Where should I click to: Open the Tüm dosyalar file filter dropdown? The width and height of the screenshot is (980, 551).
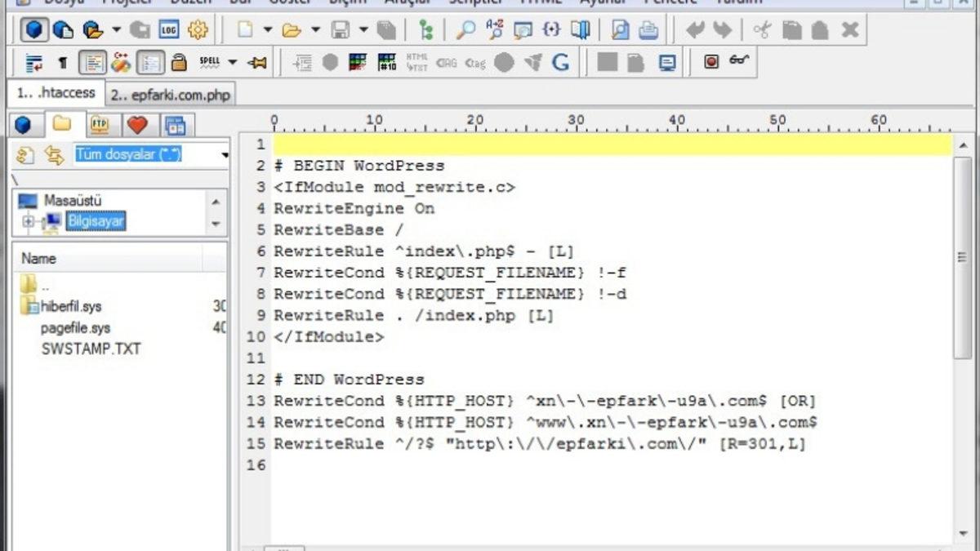tap(225, 155)
